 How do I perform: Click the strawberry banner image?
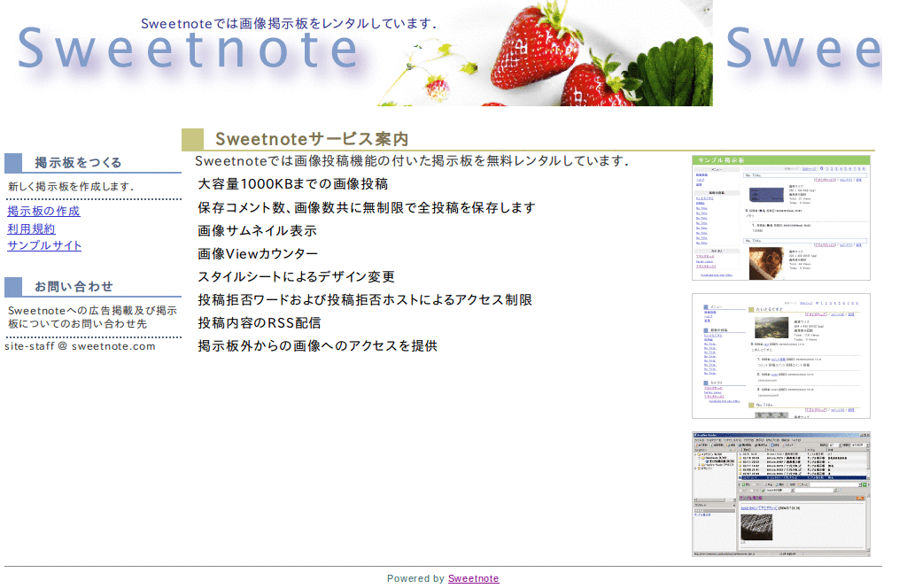point(544,53)
